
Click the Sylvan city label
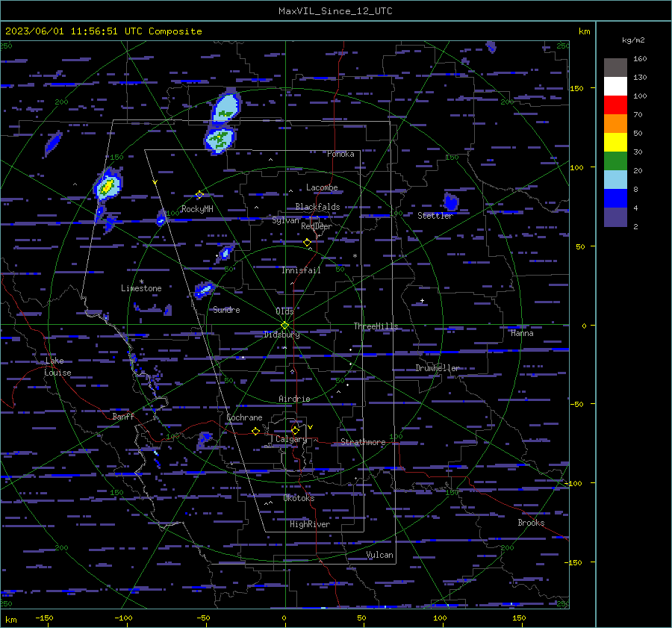pyautogui.click(x=285, y=220)
